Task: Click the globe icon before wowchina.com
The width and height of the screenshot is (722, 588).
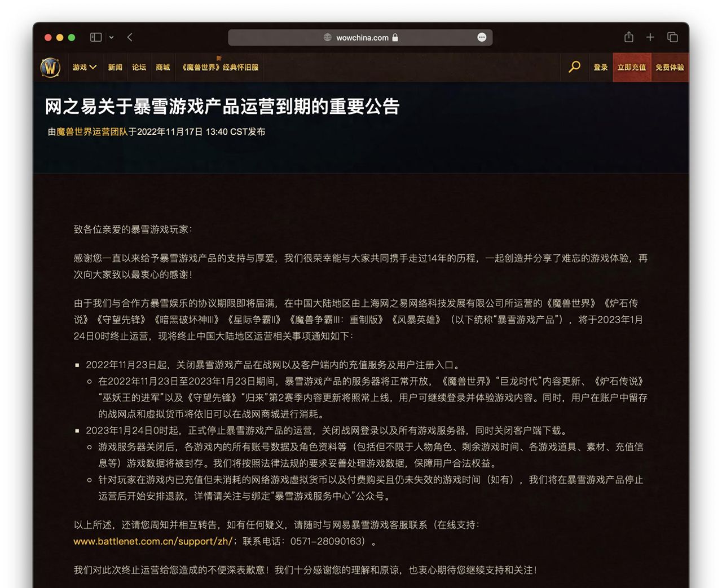Action: (x=327, y=38)
